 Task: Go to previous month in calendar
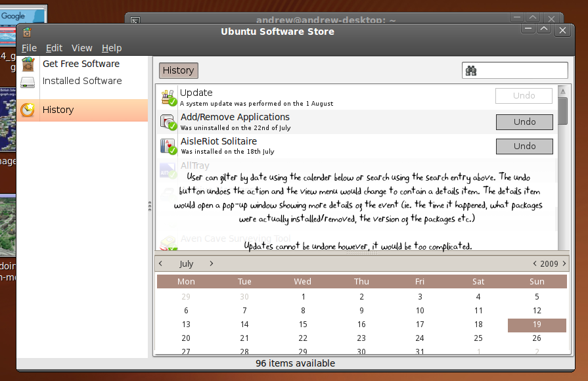point(162,263)
